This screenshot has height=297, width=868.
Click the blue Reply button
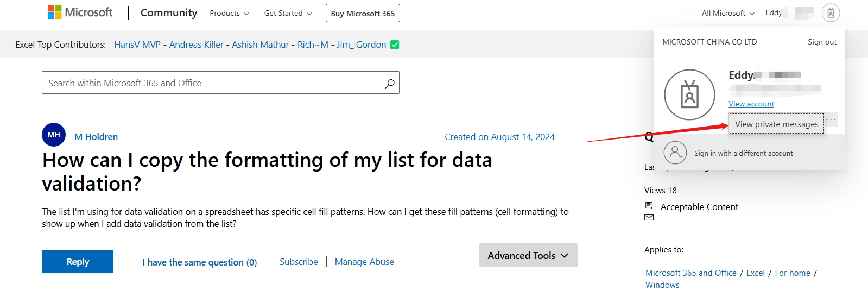point(78,262)
